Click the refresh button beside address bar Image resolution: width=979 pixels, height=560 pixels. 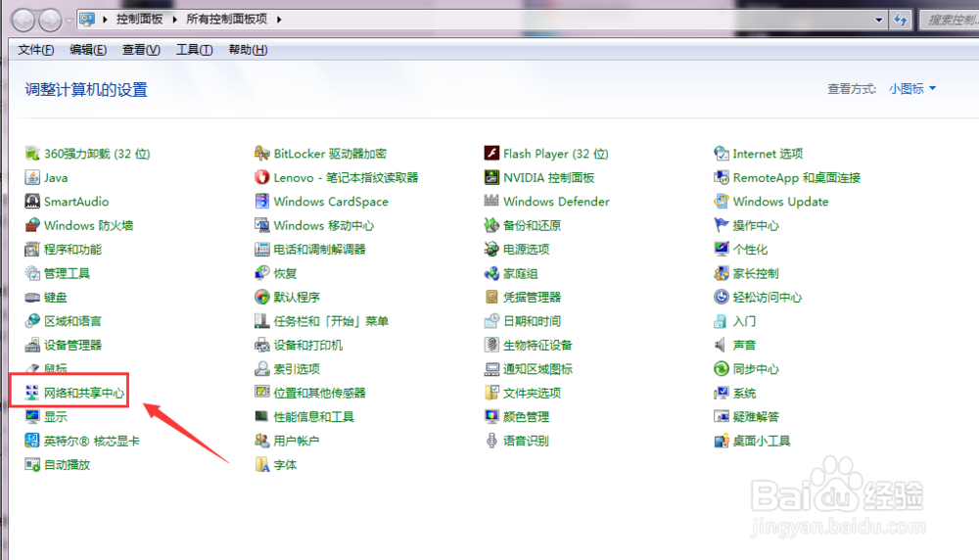[901, 20]
